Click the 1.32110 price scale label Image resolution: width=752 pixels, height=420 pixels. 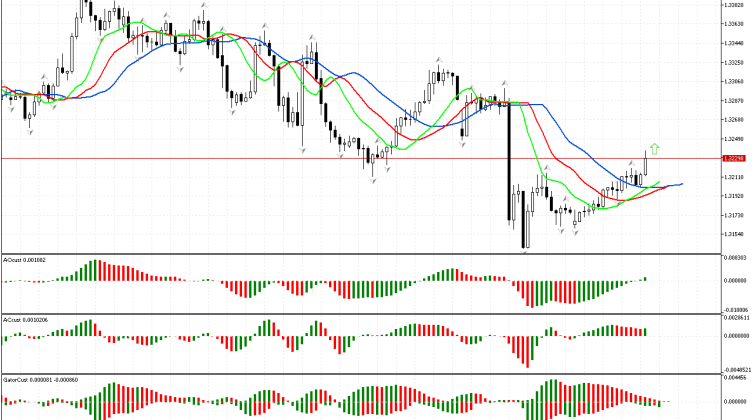click(734, 177)
